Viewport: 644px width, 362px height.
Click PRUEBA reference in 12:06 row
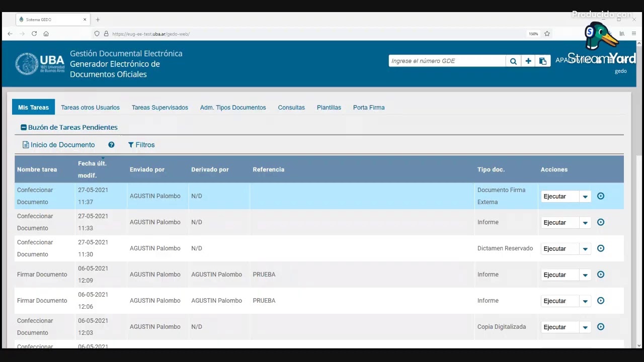264,301
